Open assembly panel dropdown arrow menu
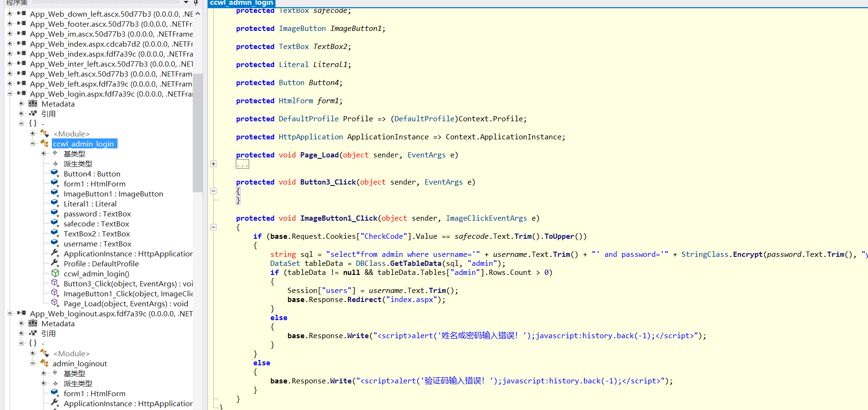Viewport: 868px width, 410px height. (186, 2)
